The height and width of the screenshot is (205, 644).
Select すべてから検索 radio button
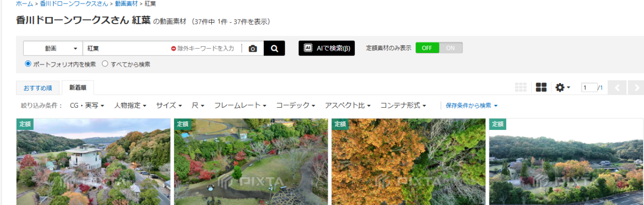105,64
